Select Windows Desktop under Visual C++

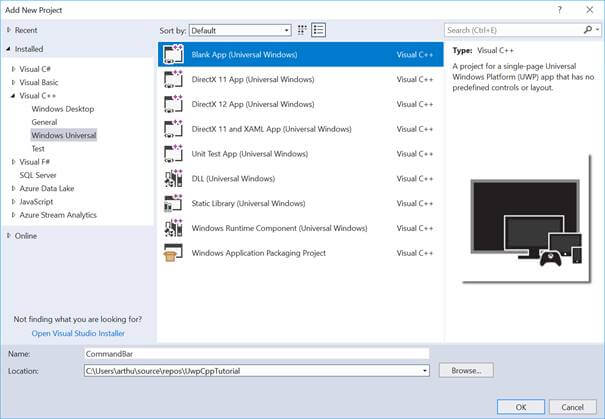point(63,109)
